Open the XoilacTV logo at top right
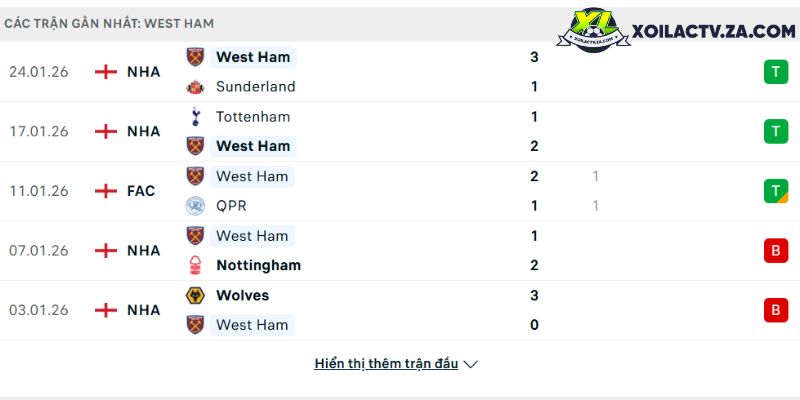Viewport: 800px width, 400px height. (x=676, y=31)
